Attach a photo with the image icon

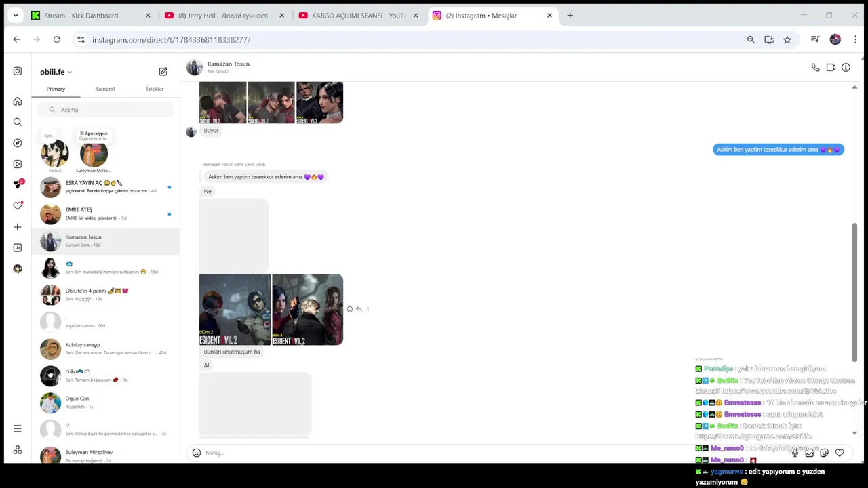pos(810,453)
